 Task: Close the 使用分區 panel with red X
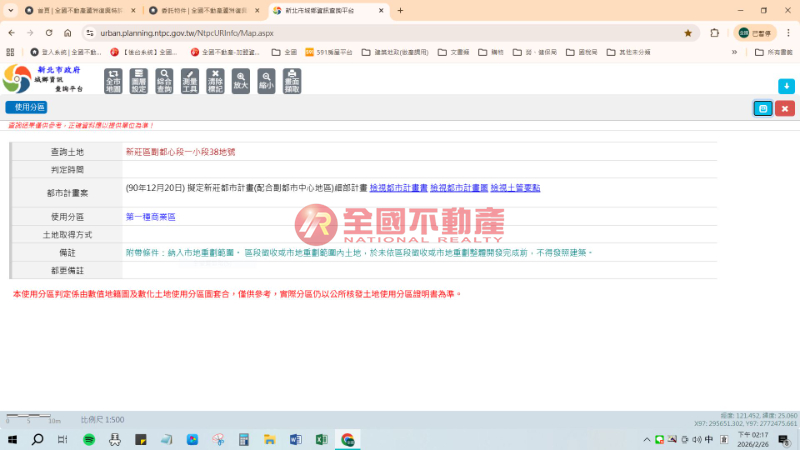[785, 108]
